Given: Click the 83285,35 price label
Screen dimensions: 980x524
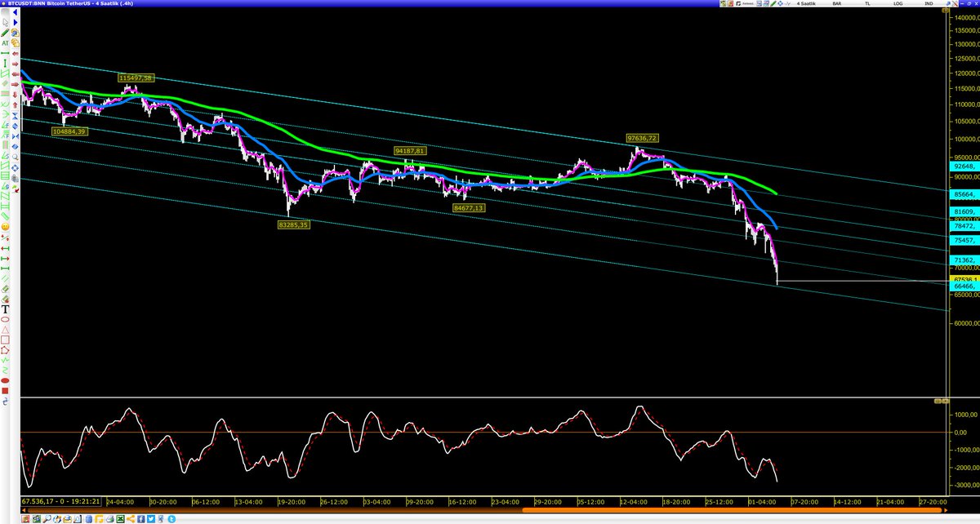Looking at the screenshot, I should click(x=293, y=224).
